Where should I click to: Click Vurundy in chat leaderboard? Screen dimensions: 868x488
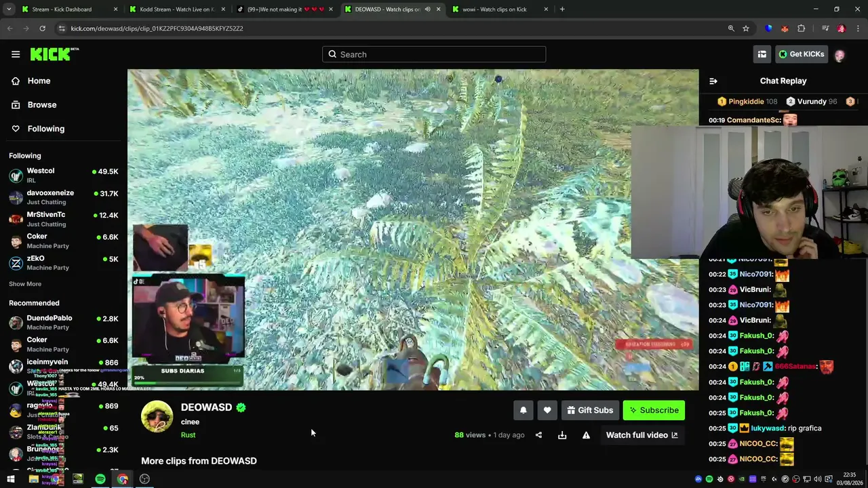pyautogui.click(x=812, y=102)
